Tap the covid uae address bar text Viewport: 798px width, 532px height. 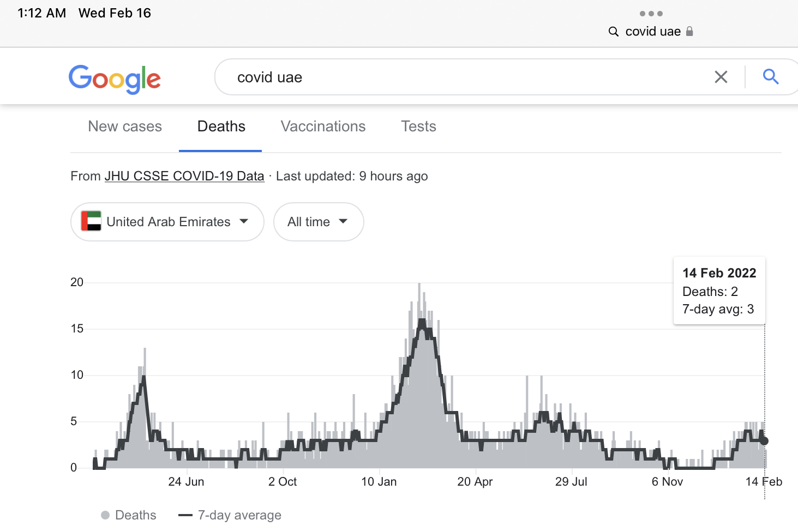(653, 32)
